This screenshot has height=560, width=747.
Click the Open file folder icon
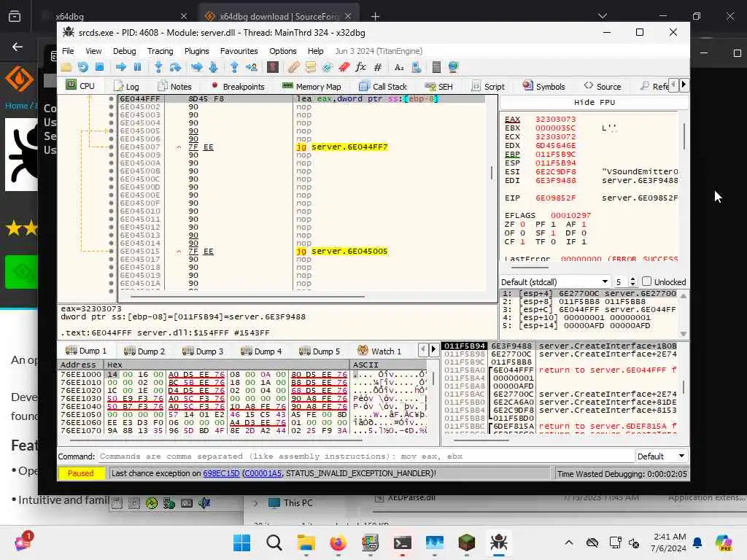(x=66, y=68)
